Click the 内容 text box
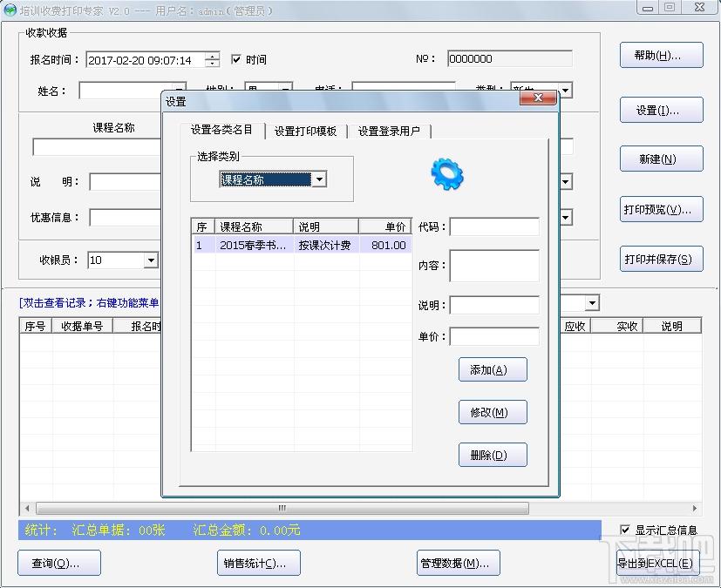The image size is (721, 588). point(494,266)
